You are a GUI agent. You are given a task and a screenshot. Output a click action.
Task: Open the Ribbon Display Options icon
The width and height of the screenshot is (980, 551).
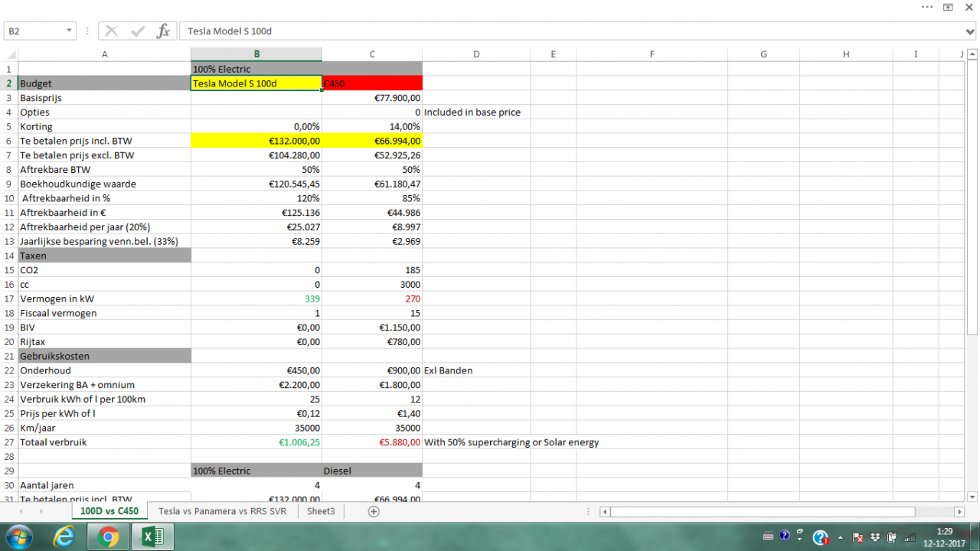click(948, 7)
